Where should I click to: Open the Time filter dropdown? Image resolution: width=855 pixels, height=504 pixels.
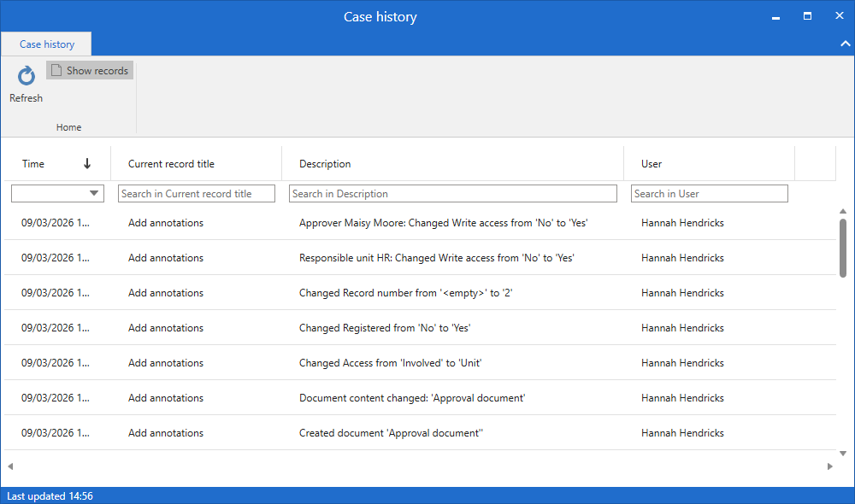[x=94, y=193]
